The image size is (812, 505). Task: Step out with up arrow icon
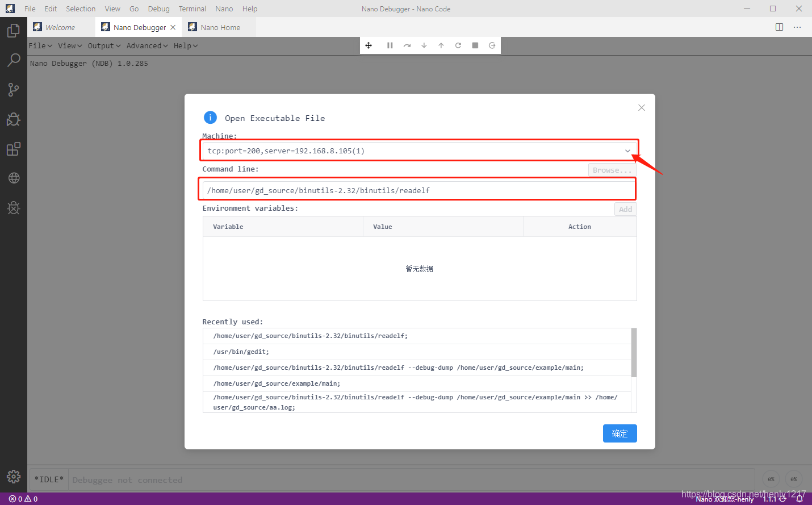[441, 45]
